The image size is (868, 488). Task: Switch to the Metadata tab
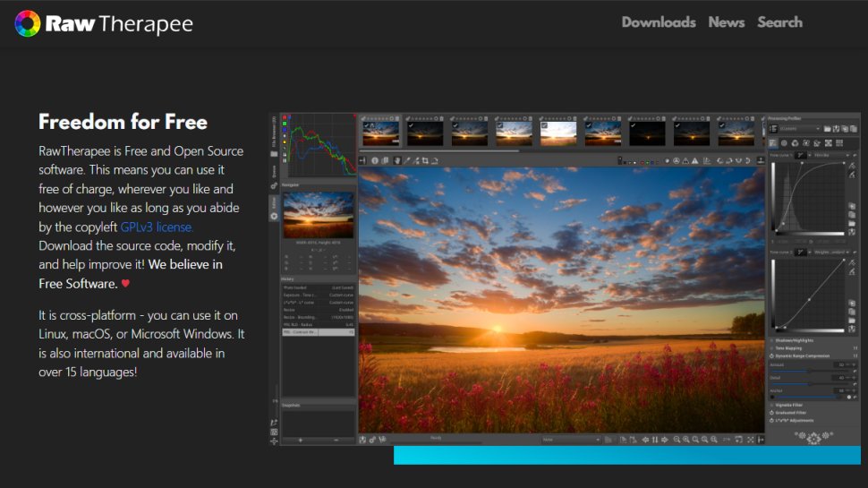[839, 143]
